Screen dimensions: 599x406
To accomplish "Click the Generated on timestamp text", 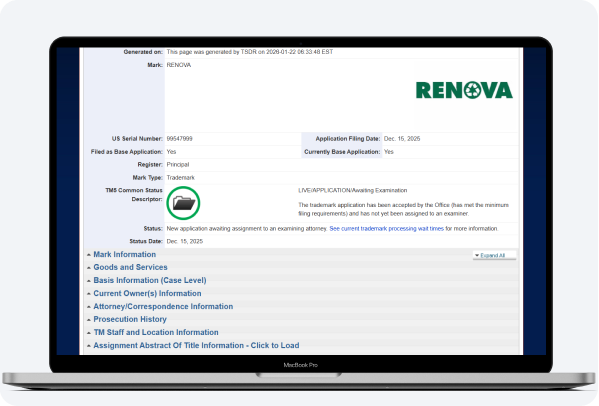I will [x=250, y=52].
